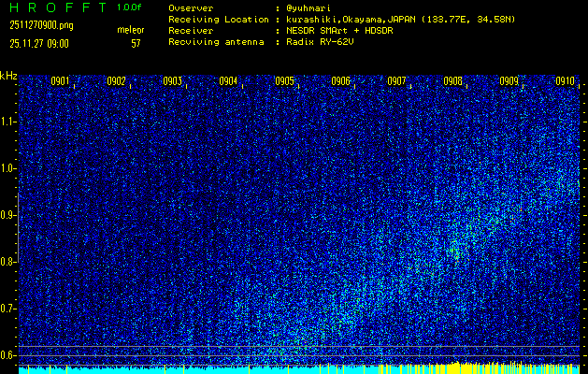This screenshot has height=374, width=588.
Task: Select the 0905 time tick label
Action: tap(284, 81)
